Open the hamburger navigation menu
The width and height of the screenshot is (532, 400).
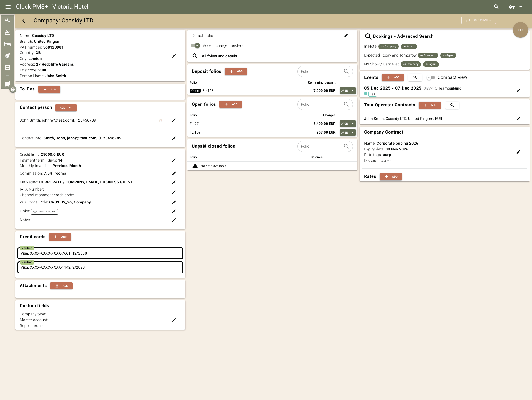[x=8, y=7]
